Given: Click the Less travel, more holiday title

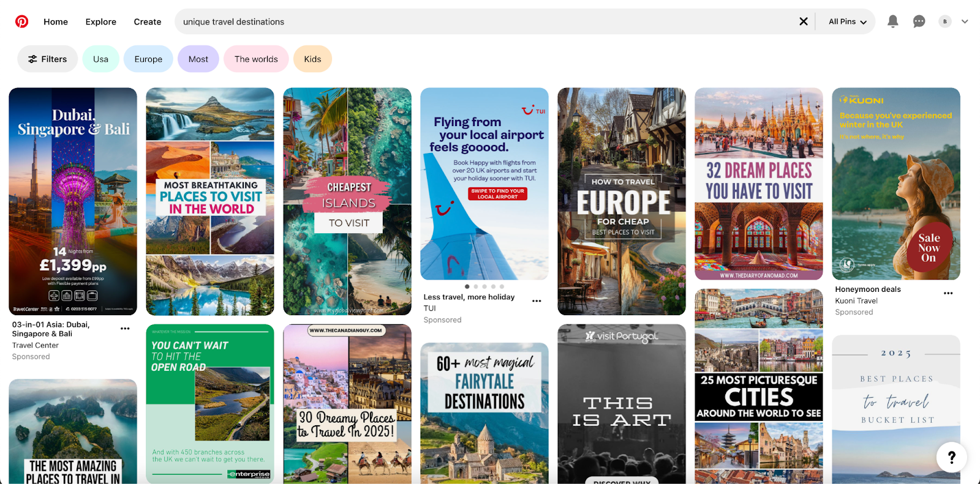Looking at the screenshot, I should pos(469,297).
